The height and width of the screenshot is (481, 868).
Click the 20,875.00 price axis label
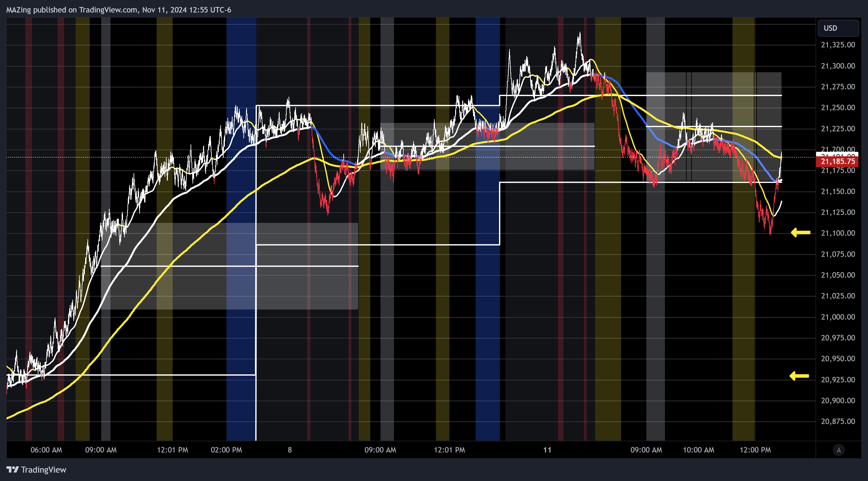[x=838, y=421]
